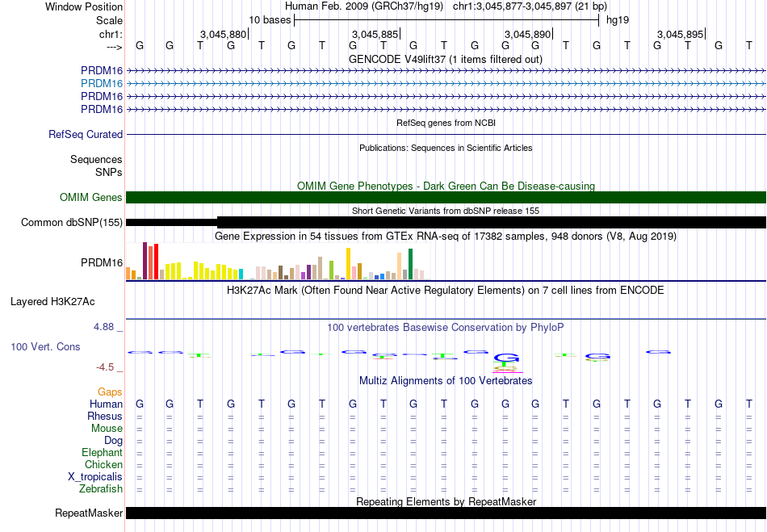The image size is (767, 532).
Task: Click the black RepeatMasker element bar
Action: [x=446, y=513]
